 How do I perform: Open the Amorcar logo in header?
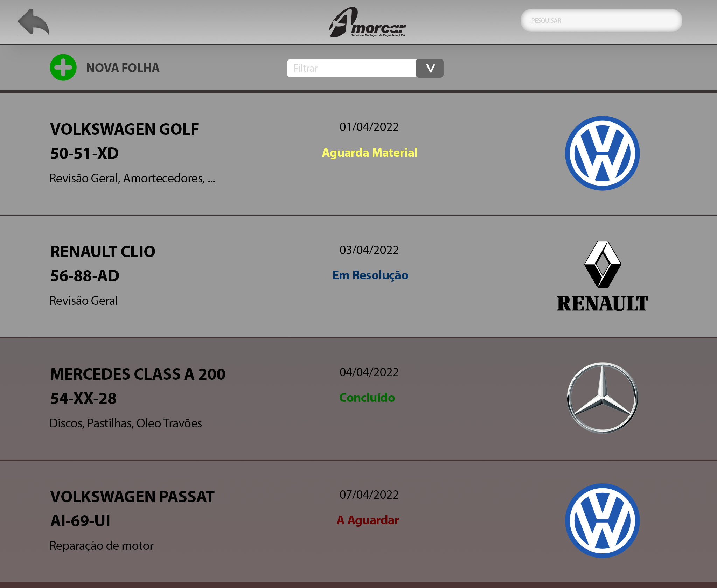(367, 22)
